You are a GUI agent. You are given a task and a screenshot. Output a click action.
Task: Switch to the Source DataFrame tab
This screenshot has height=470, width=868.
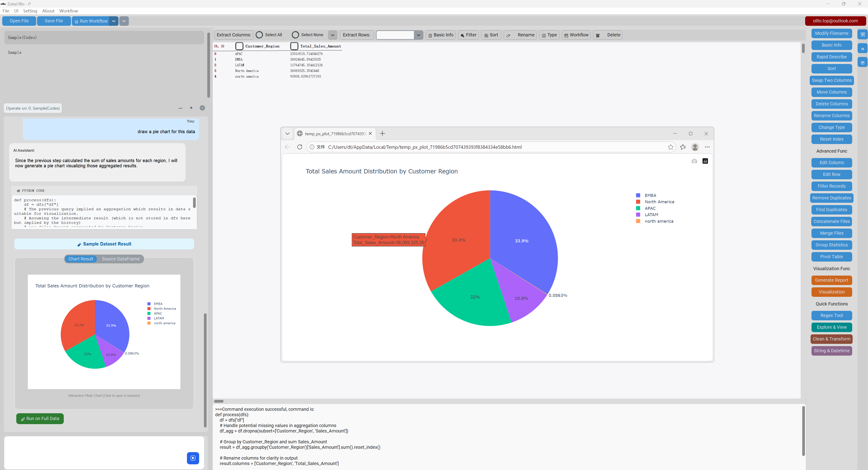pyautogui.click(x=120, y=259)
